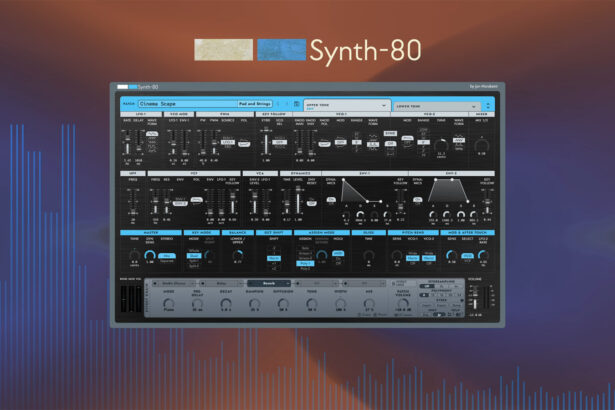Click Pitch Bend VCO-2 Norm button
Image resolution: width=615 pixels, height=410 pixels.
click(x=428, y=258)
